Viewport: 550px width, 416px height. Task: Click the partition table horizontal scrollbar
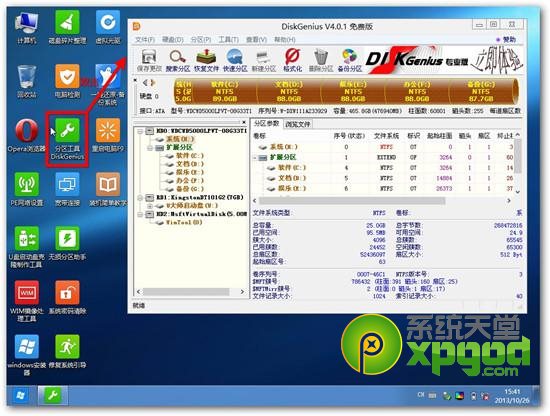click(x=352, y=201)
